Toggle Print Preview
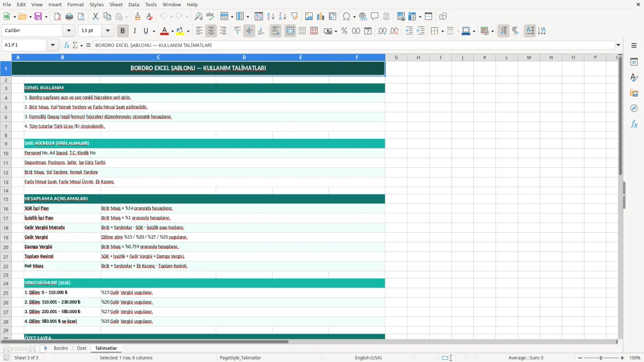The height and width of the screenshot is (362, 644). (81, 16)
